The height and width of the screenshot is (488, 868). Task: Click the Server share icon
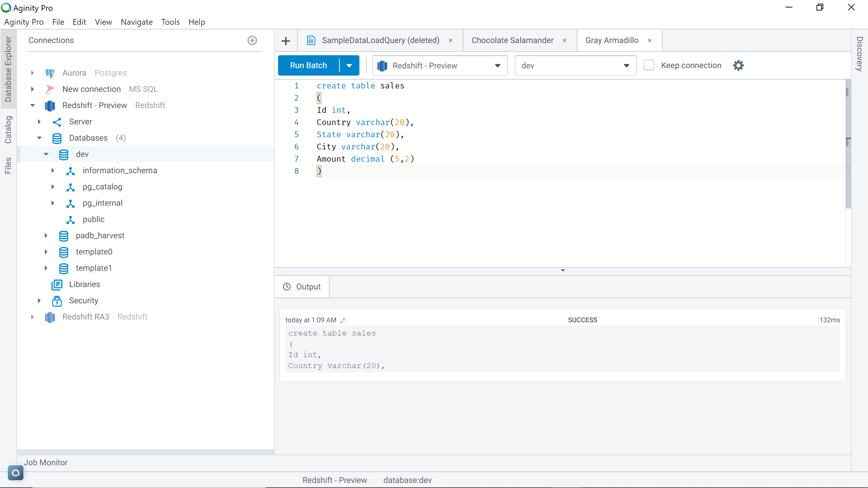tap(57, 122)
